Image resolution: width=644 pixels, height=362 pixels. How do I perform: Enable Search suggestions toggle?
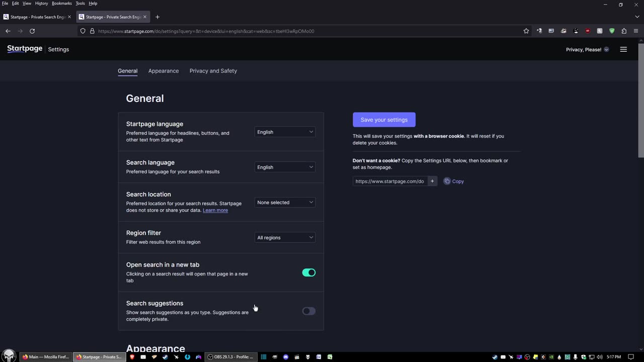309,311
